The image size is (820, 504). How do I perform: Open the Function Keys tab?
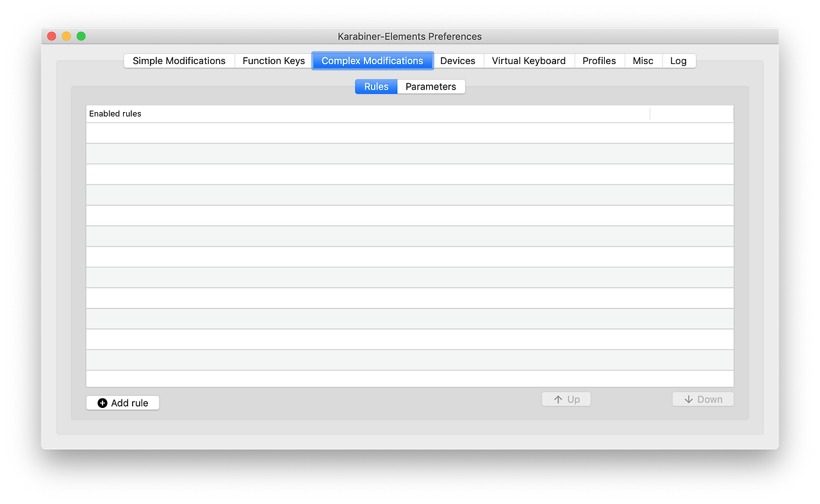274,61
